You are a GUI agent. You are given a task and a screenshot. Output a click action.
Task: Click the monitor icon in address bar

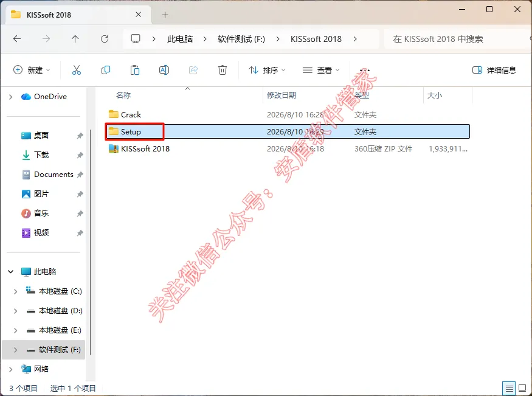point(136,39)
